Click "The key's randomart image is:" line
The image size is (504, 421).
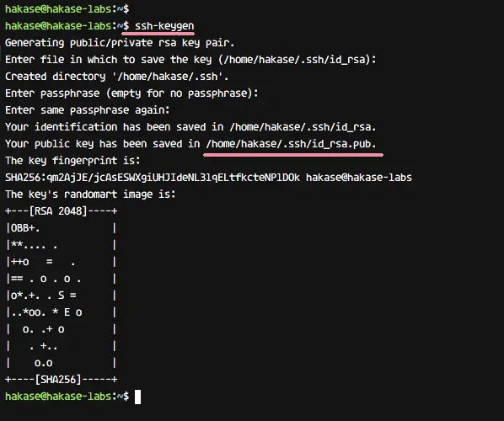(x=91, y=195)
